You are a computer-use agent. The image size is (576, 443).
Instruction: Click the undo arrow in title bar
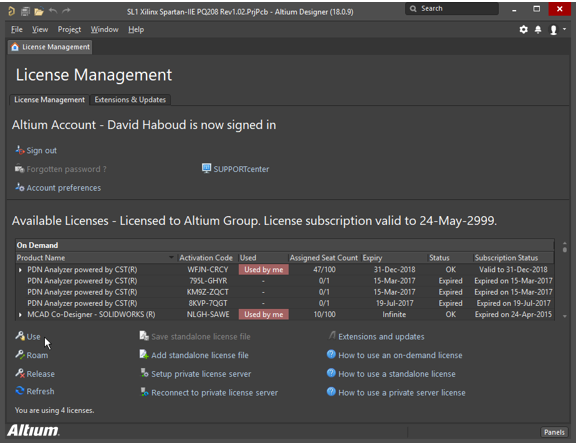click(x=53, y=11)
